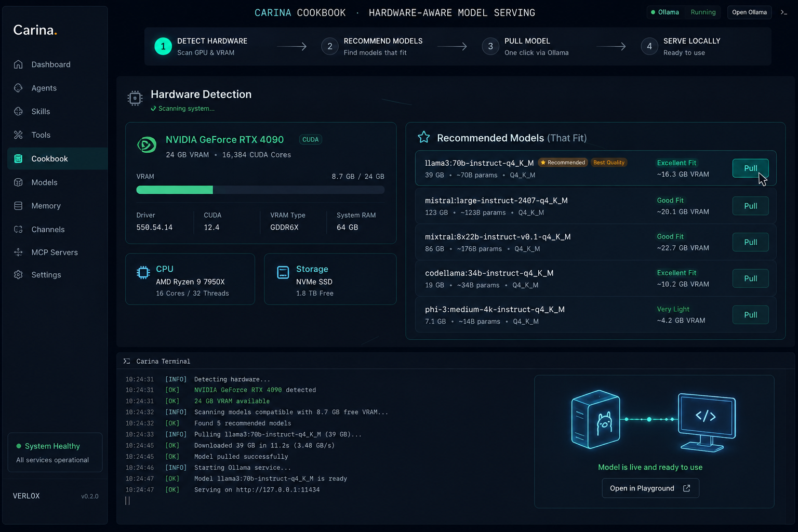Click the Storage drive icon
The image size is (798, 532).
283,272
